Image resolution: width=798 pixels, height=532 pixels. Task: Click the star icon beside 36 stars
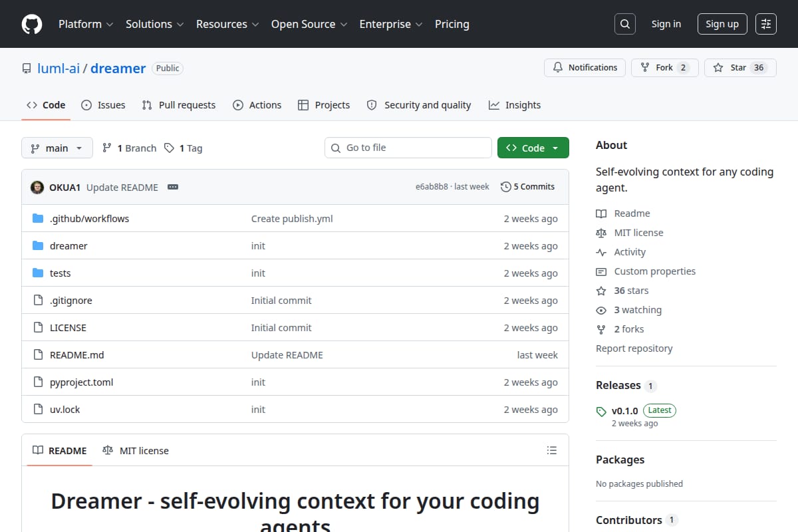[601, 291]
